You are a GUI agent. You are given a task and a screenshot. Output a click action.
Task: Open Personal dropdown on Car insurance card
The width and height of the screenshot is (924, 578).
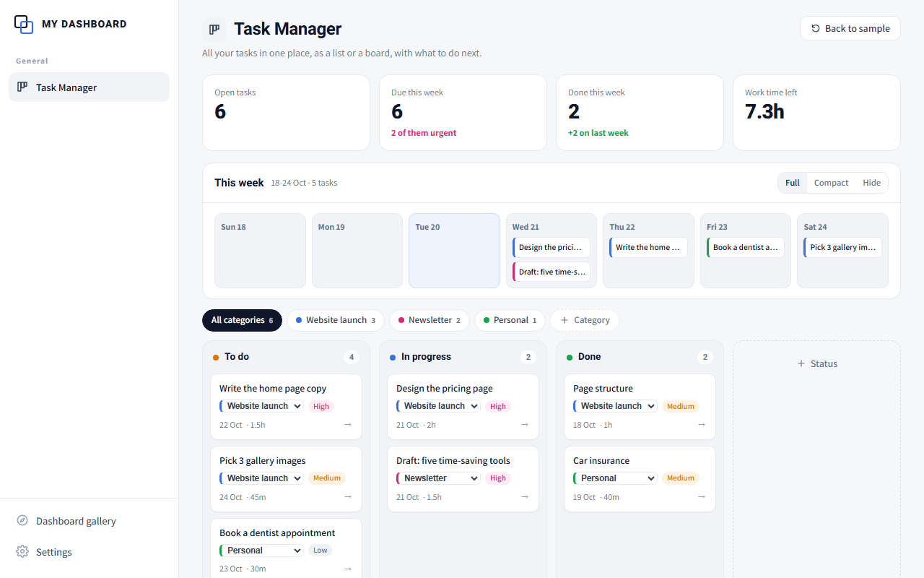(x=615, y=478)
